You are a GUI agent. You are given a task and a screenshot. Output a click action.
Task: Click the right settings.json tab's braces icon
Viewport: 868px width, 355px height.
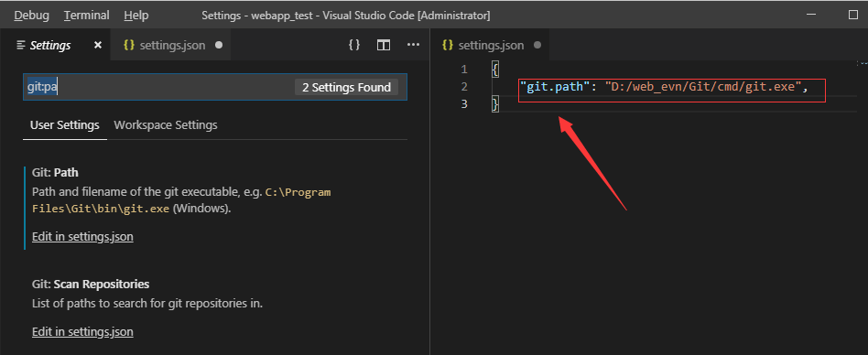(448, 46)
